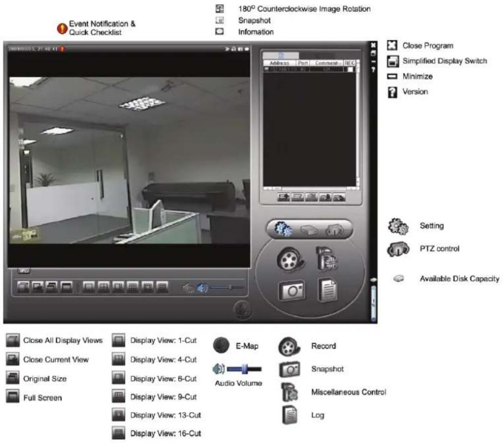Adjust the audio volume slider in the viewer
The height and width of the screenshot is (443, 504).
coord(226,287)
